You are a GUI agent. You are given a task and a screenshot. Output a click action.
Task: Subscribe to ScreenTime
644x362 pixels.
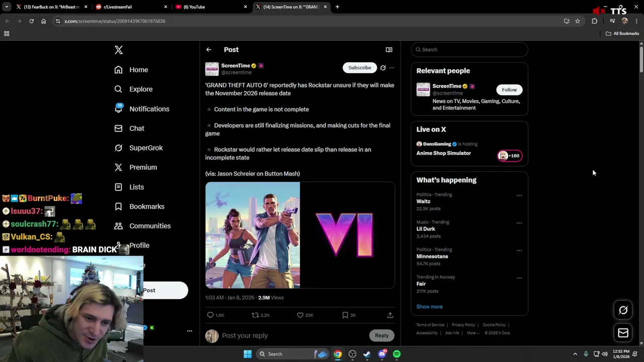pyautogui.click(x=360, y=67)
